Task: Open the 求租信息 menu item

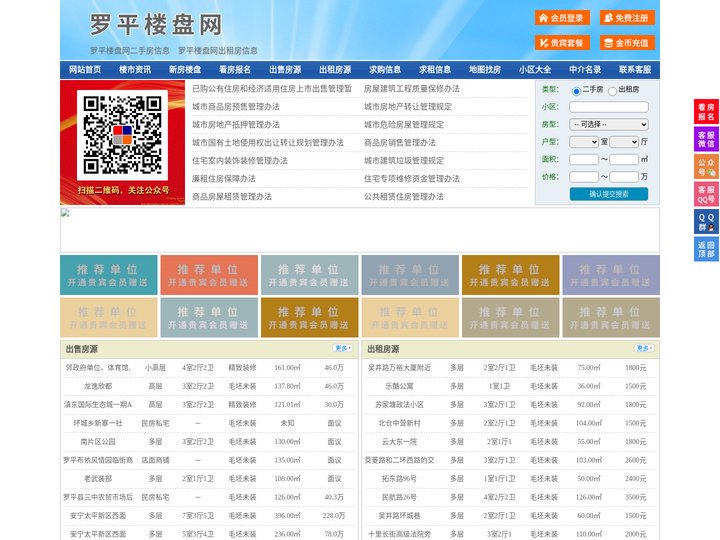Action: [435, 70]
